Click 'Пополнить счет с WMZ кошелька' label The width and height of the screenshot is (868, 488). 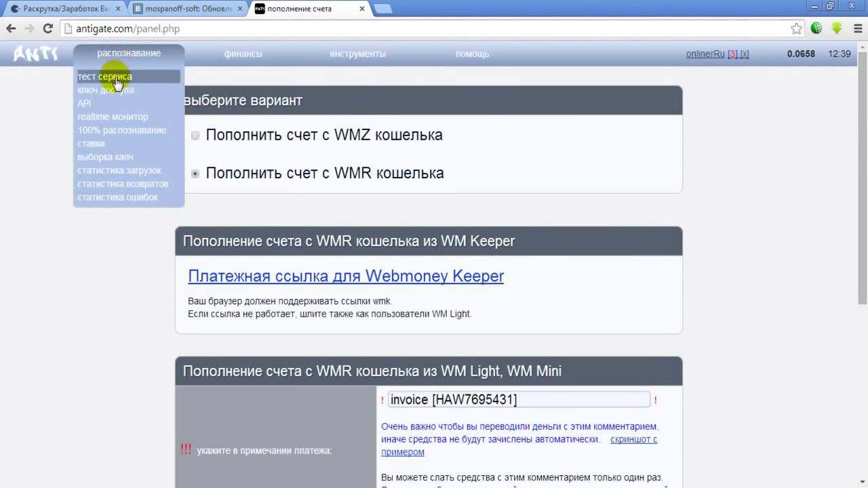[324, 135]
